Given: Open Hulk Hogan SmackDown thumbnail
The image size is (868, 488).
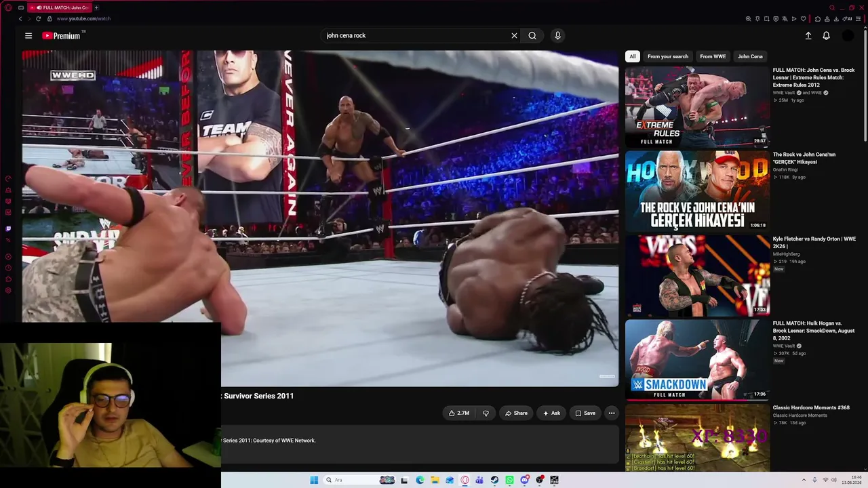Looking at the screenshot, I should [x=697, y=360].
